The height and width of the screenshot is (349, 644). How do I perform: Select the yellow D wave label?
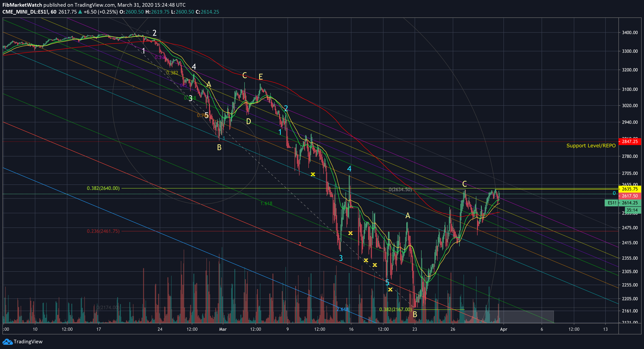coord(249,121)
